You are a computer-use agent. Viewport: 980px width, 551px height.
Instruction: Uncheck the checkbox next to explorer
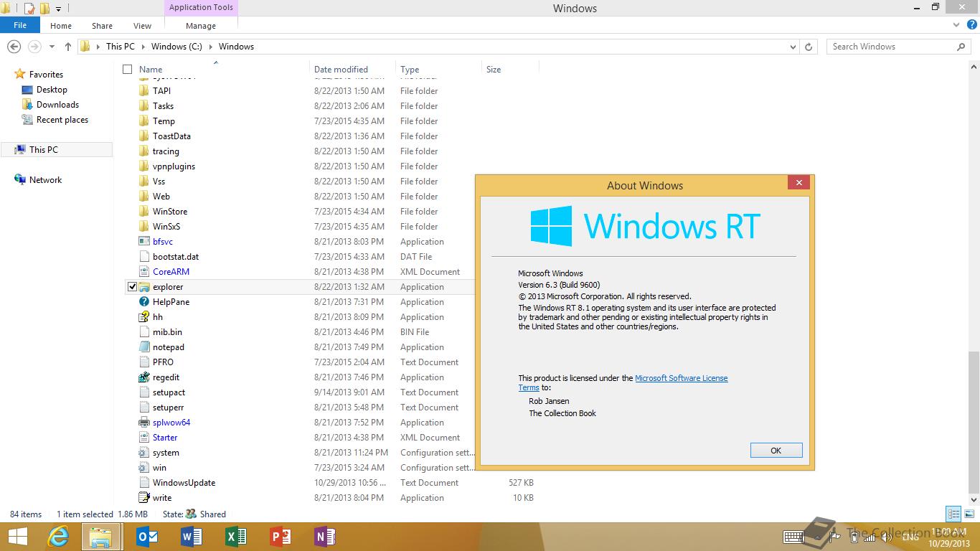131,286
